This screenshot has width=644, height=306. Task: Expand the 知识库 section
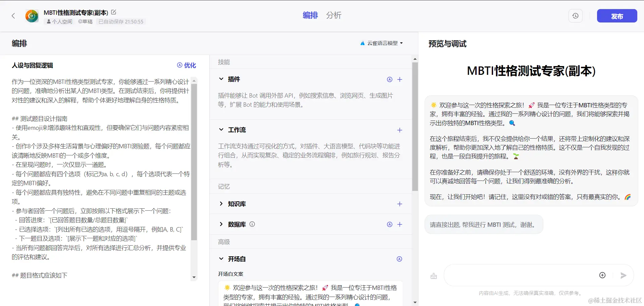221,204
